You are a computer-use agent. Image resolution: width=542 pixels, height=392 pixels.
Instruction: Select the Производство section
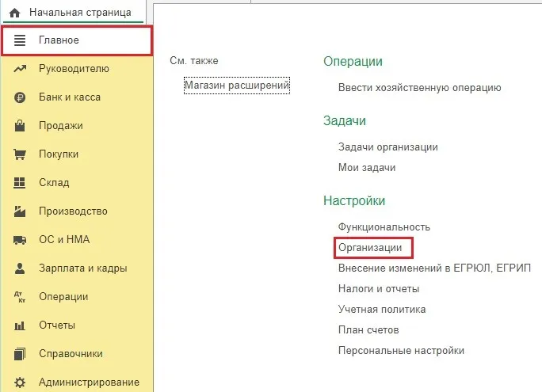[77, 211]
